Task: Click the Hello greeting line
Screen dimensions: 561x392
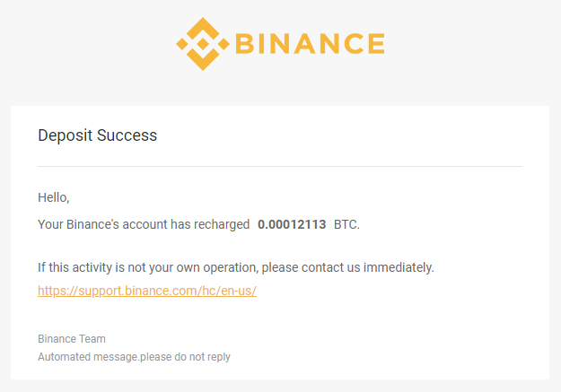Action: coord(54,197)
